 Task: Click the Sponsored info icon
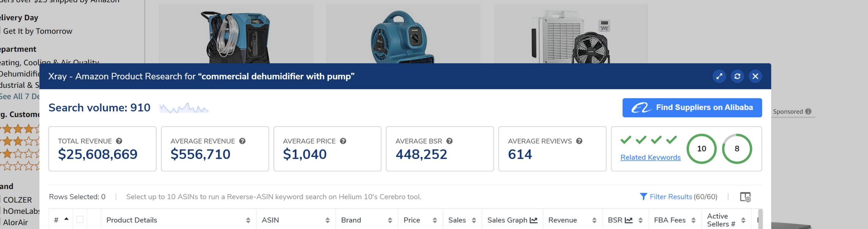click(x=808, y=111)
